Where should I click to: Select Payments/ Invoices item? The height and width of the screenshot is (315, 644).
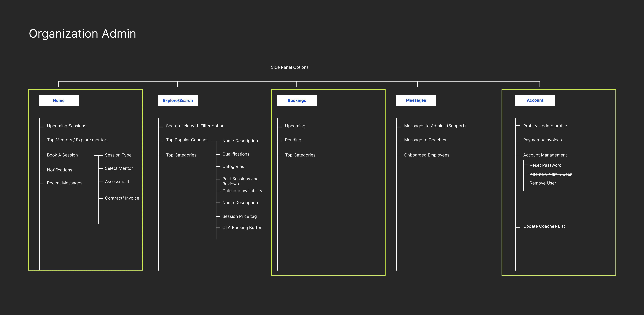pos(542,140)
